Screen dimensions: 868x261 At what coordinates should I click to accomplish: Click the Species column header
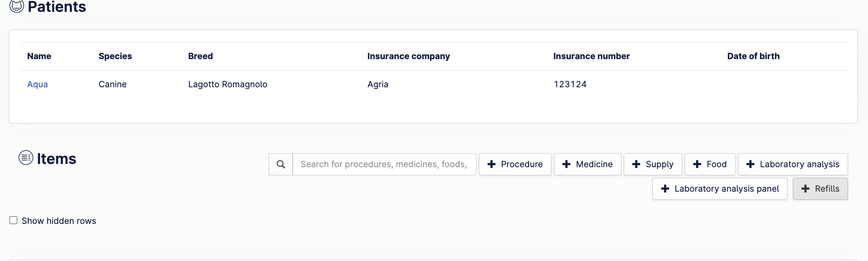(x=115, y=56)
